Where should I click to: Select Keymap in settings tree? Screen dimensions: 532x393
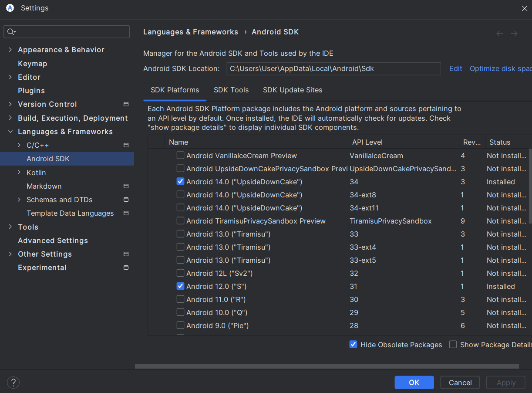32,64
